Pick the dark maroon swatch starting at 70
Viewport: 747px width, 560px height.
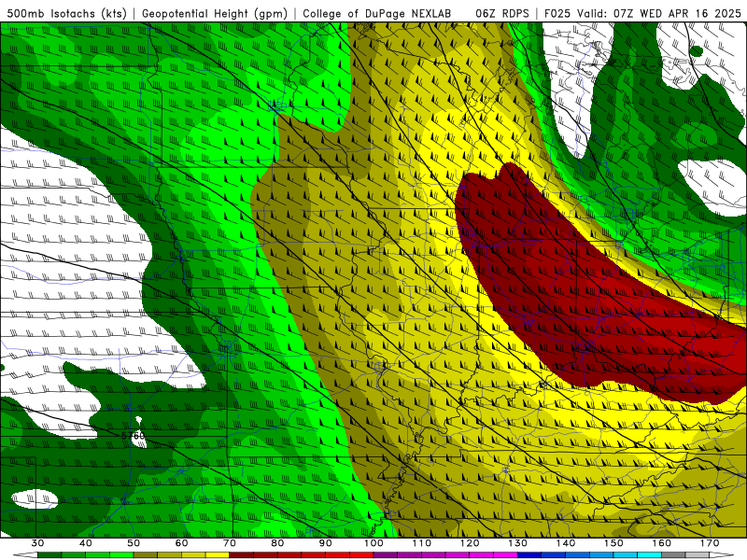242,554
